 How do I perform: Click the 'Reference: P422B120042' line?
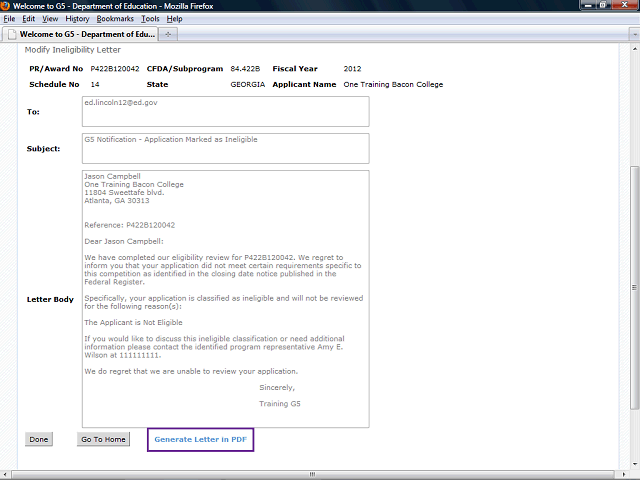pyautogui.click(x=129, y=225)
